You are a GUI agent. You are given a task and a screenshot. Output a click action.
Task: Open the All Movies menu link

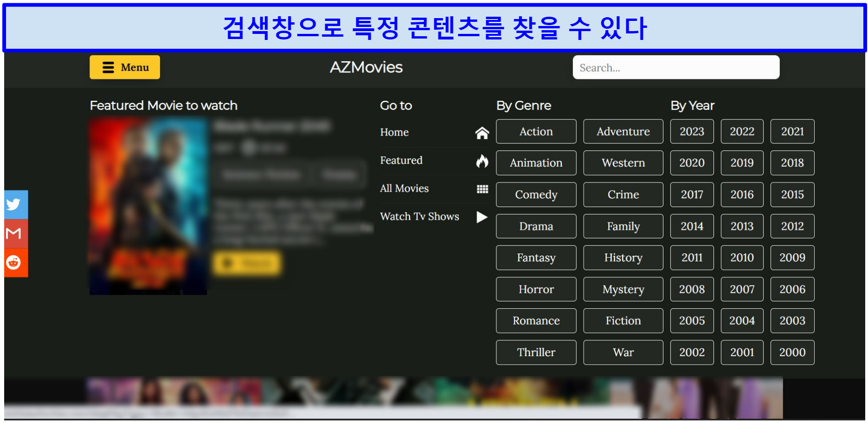404,189
